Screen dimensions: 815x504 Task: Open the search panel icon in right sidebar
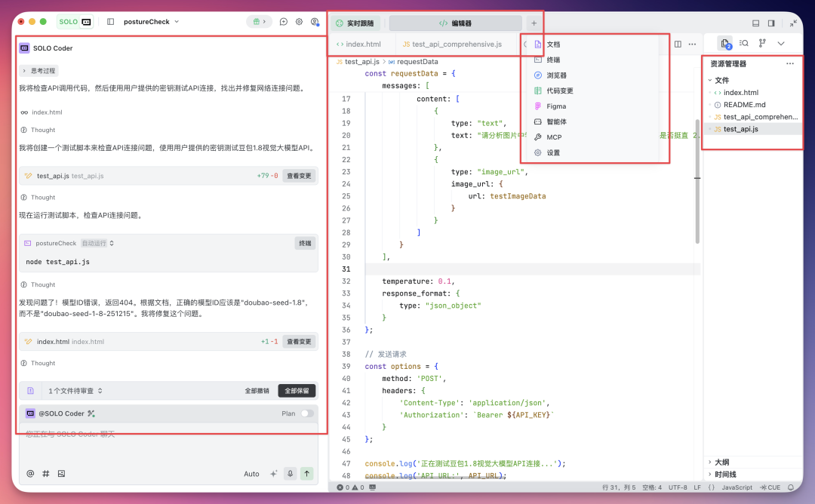(743, 44)
